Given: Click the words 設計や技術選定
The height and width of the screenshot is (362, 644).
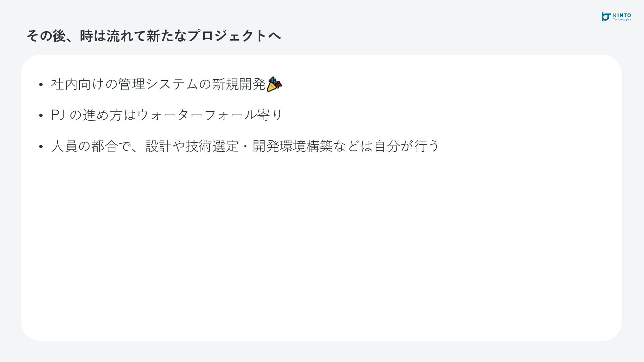Looking at the screenshot, I should (192, 146).
